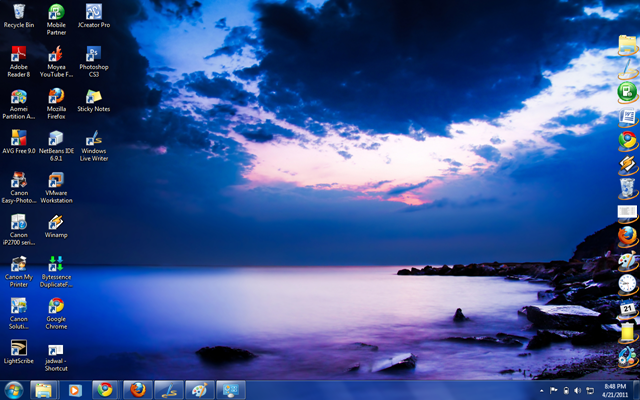
Task: Open the display settings taskbar button
Action: pyautogui.click(x=231, y=390)
